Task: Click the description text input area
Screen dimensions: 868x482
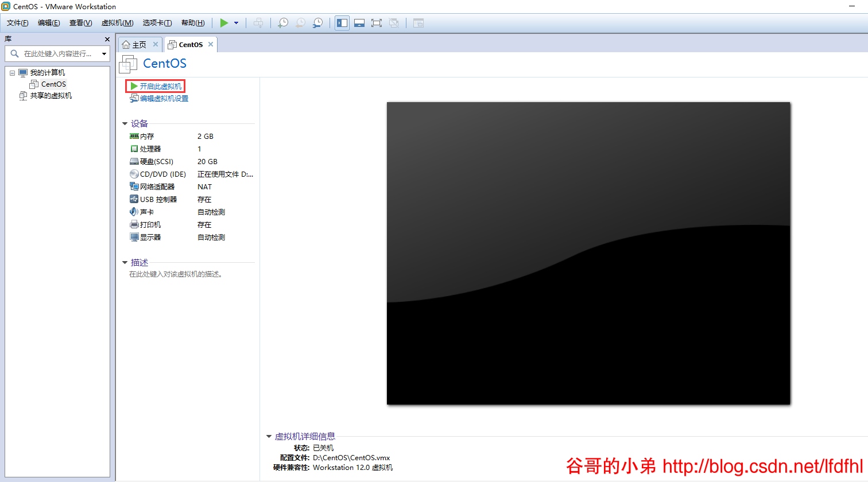Action: coord(176,274)
